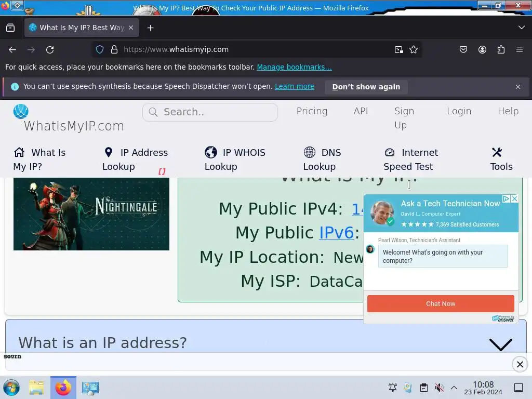Close the bottom banner with the X
This screenshot has height=399, width=532.
coord(520,364)
